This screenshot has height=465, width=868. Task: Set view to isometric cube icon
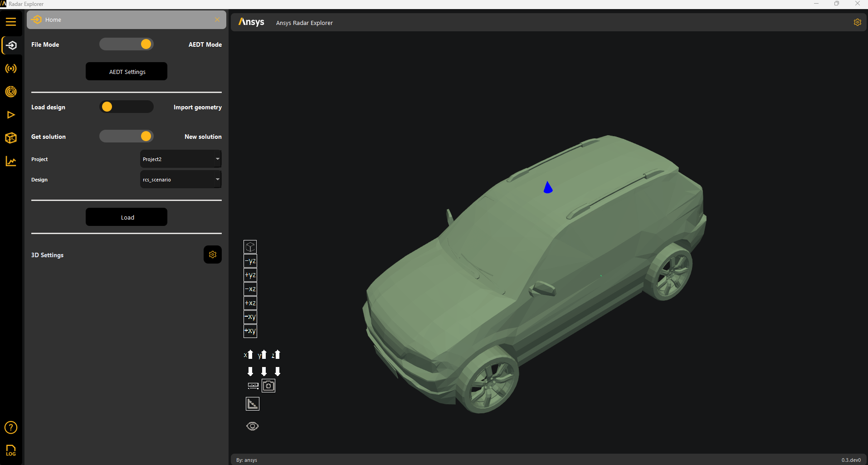pyautogui.click(x=250, y=247)
